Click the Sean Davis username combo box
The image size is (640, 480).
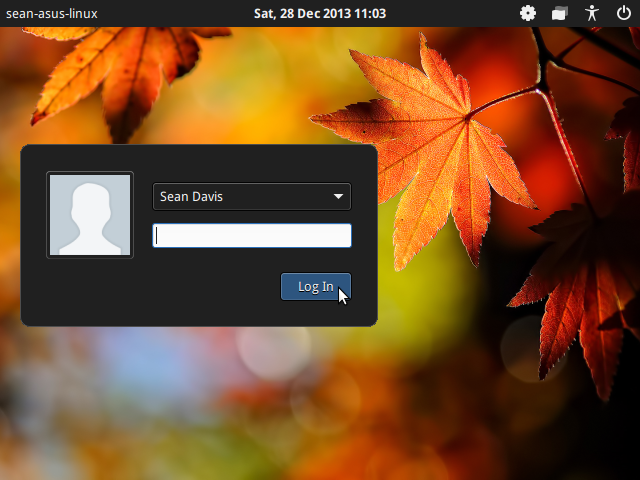(251, 197)
